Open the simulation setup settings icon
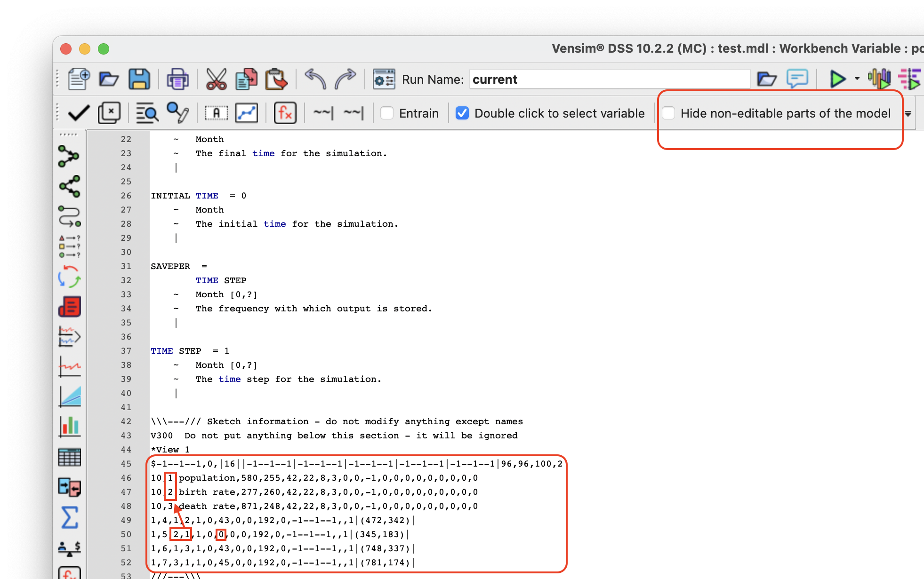Viewport: 924px width, 579px height. coord(384,79)
